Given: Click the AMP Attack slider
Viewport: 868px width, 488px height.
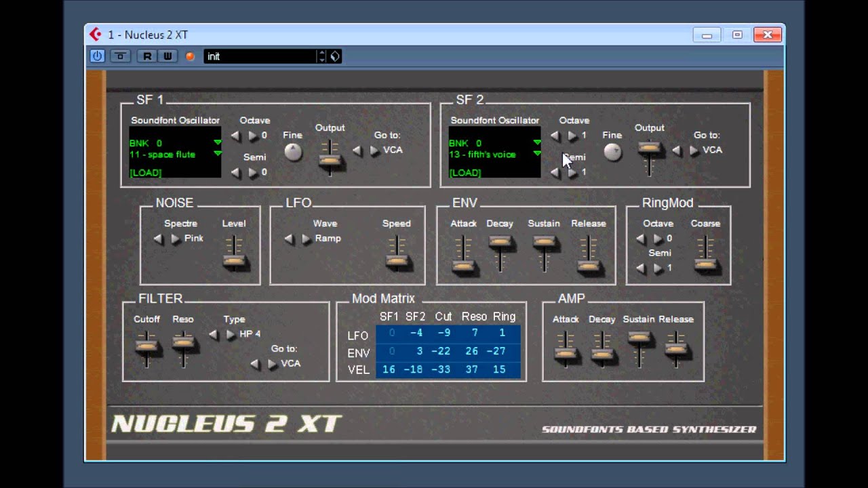Looking at the screenshot, I should point(566,352).
